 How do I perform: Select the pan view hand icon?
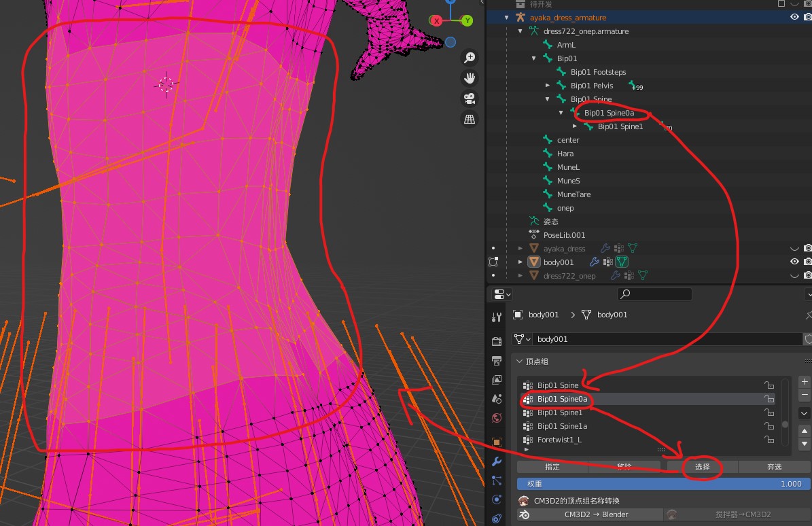tap(470, 78)
